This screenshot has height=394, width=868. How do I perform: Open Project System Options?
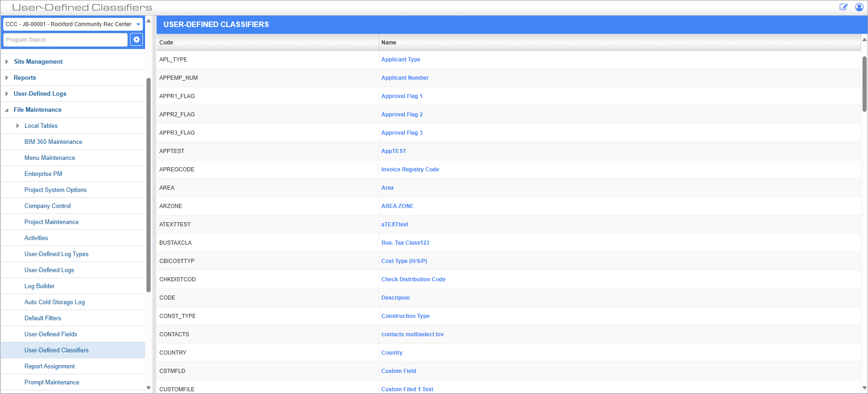click(55, 190)
